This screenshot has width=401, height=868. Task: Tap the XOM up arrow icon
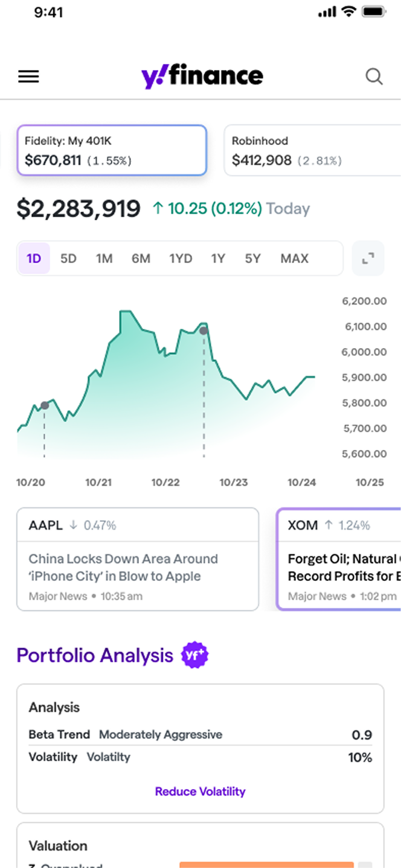[329, 525]
